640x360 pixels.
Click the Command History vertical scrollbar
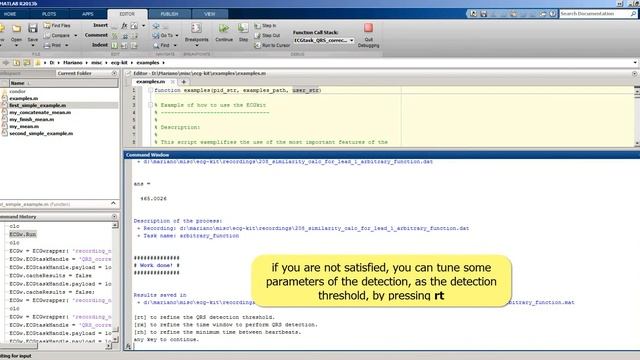[x=115, y=282]
